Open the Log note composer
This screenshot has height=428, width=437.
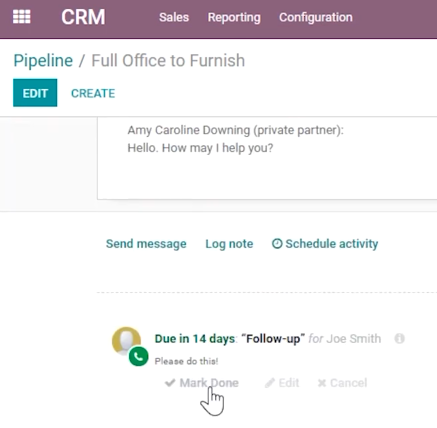coord(229,244)
